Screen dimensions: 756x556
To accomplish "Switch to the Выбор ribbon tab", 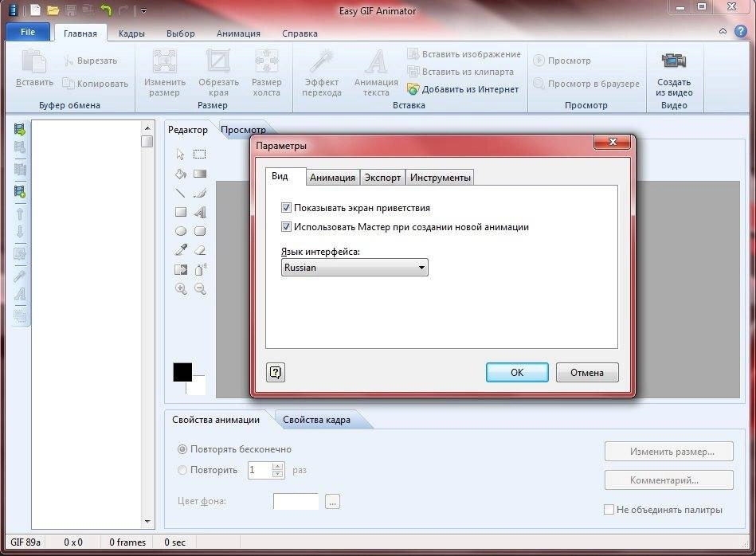I will [x=180, y=33].
